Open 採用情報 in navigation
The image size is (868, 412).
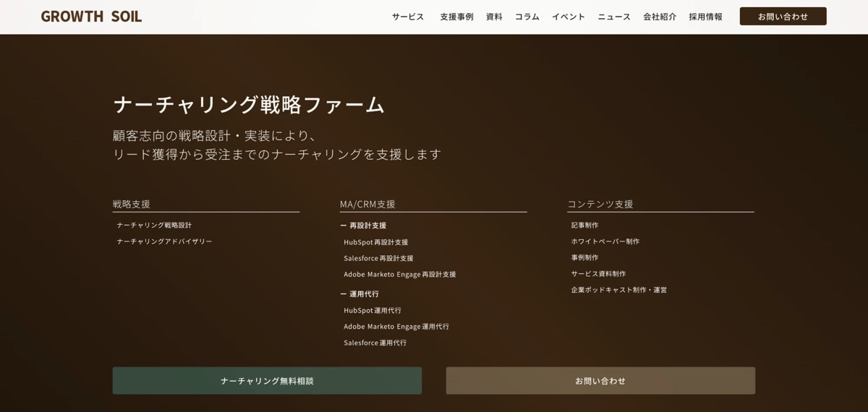coord(705,17)
